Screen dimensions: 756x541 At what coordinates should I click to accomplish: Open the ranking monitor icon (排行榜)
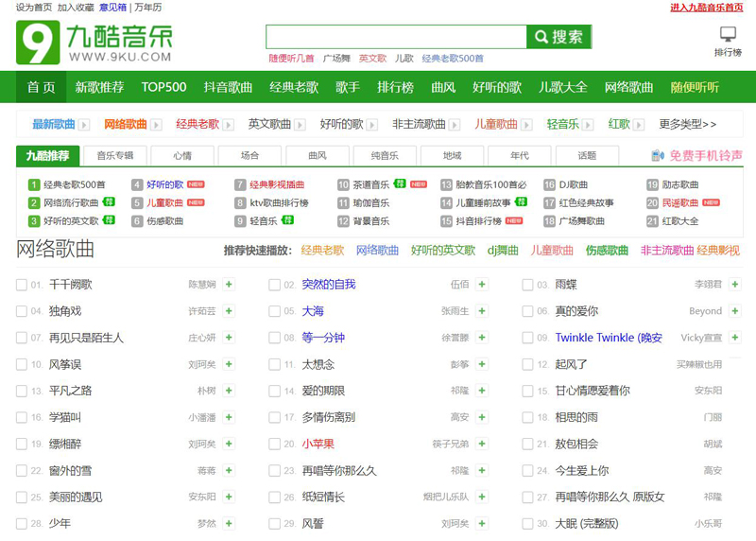(x=728, y=34)
